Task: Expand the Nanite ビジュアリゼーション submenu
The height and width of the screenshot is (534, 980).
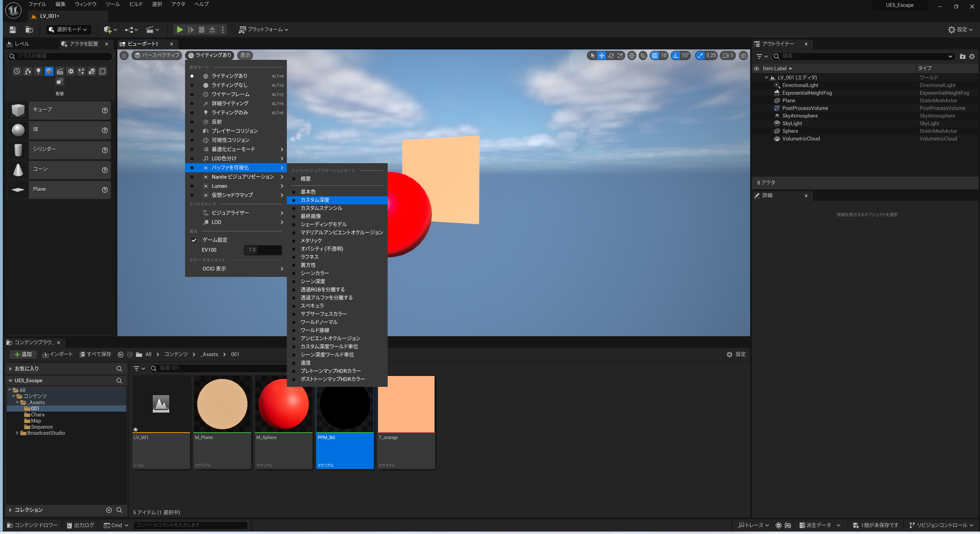Action: click(x=242, y=177)
